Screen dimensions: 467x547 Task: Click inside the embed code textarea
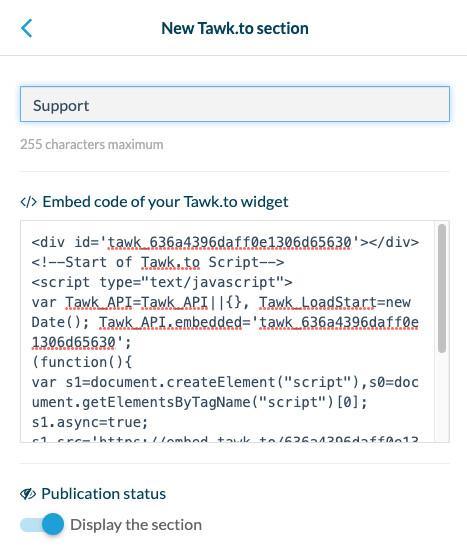point(227,332)
